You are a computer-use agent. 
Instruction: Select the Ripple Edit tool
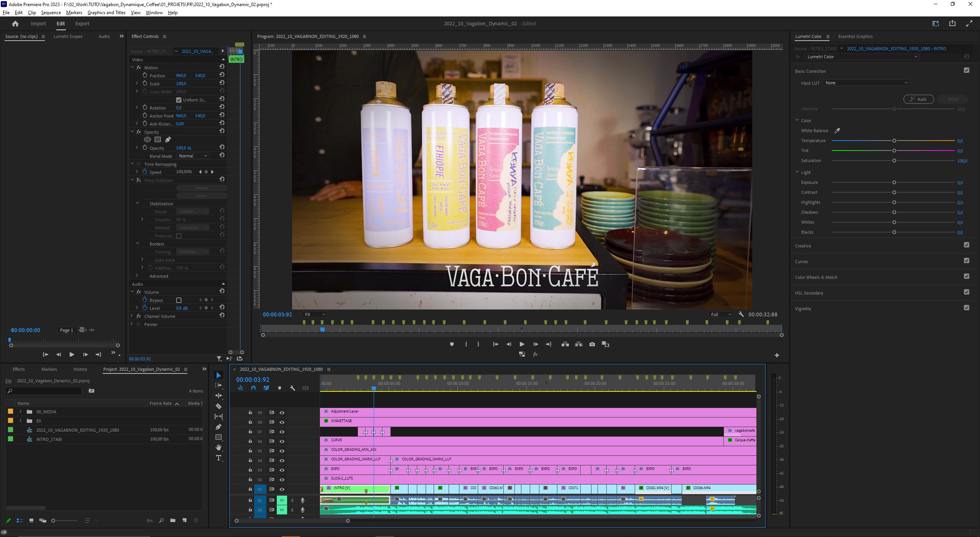[219, 396]
